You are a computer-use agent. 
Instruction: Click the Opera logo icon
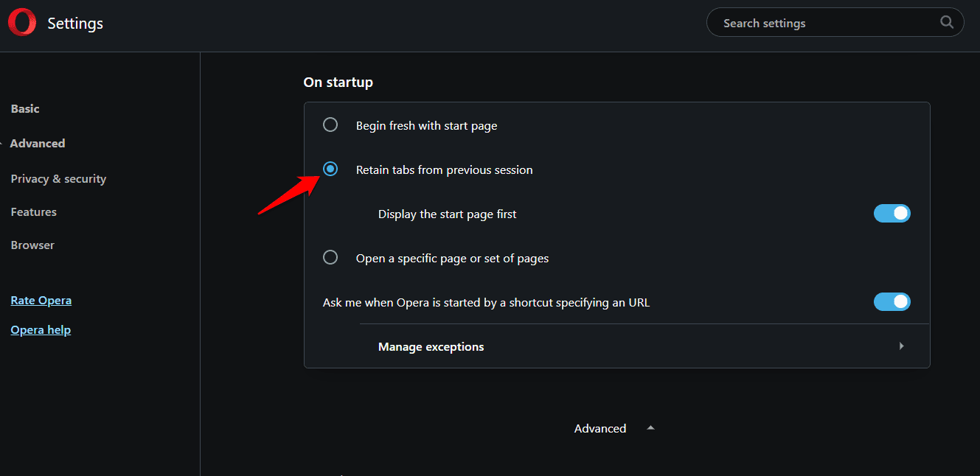[x=21, y=22]
